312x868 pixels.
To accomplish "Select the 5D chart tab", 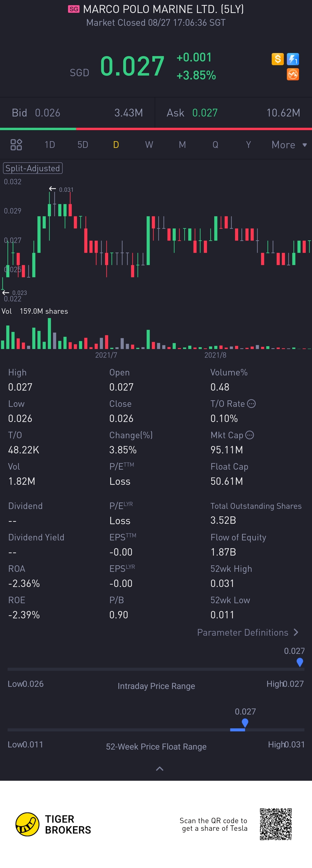I will click(83, 145).
